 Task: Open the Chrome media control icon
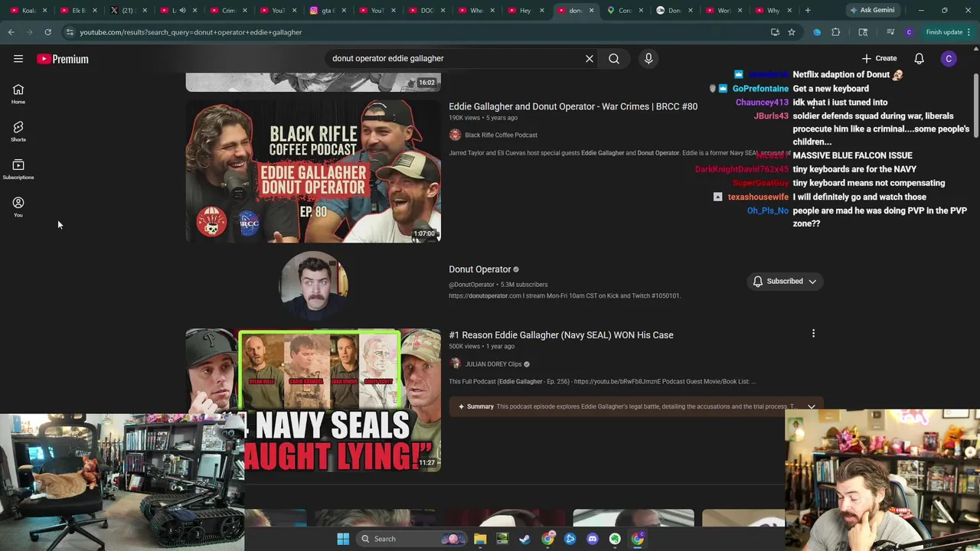(890, 32)
